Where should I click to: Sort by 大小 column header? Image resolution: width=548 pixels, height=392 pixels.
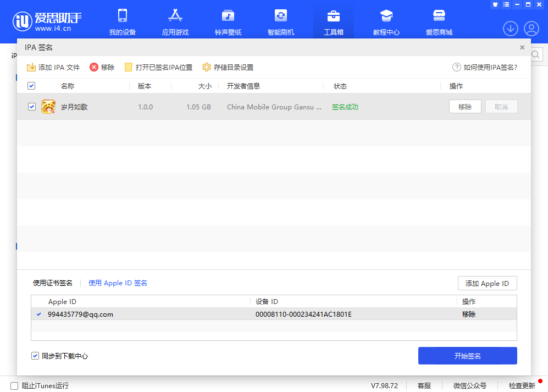tap(205, 86)
